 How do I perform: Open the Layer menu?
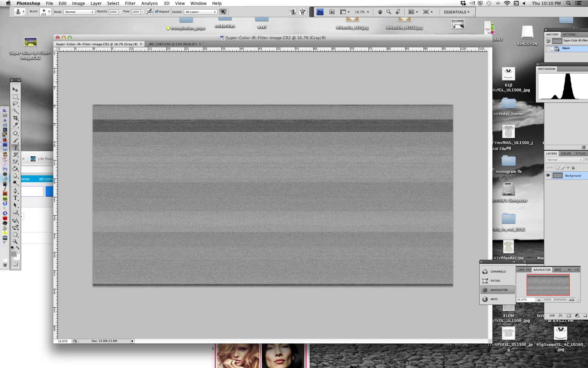click(x=96, y=3)
